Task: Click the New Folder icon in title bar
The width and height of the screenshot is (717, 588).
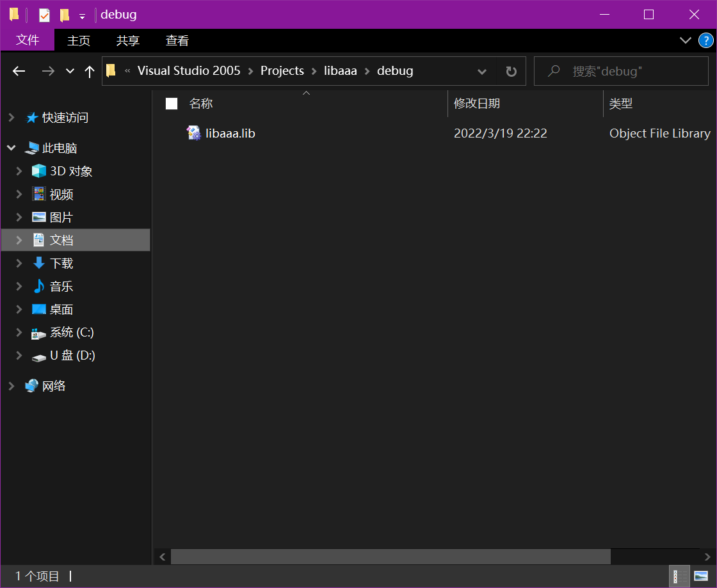Action: (65, 15)
